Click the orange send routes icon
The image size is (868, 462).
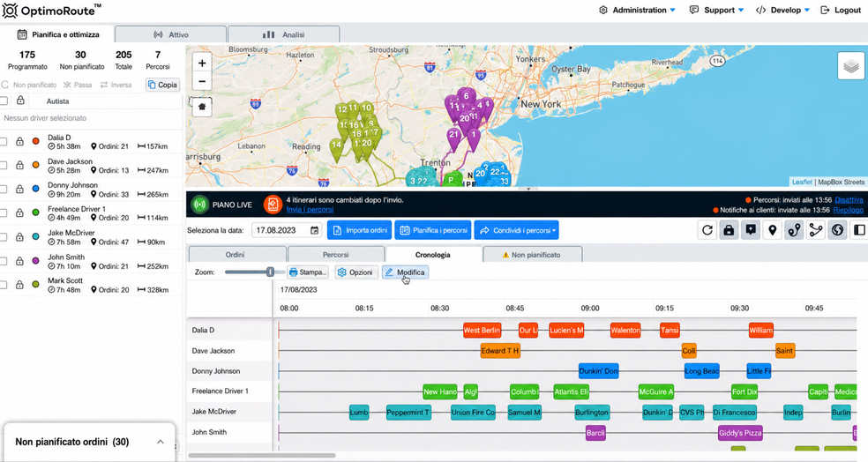(273, 205)
